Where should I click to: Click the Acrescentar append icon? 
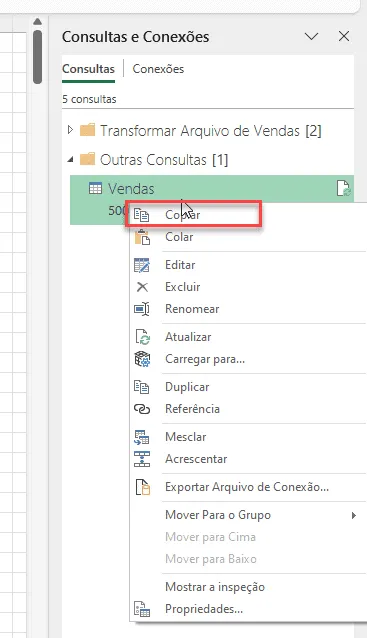click(142, 459)
